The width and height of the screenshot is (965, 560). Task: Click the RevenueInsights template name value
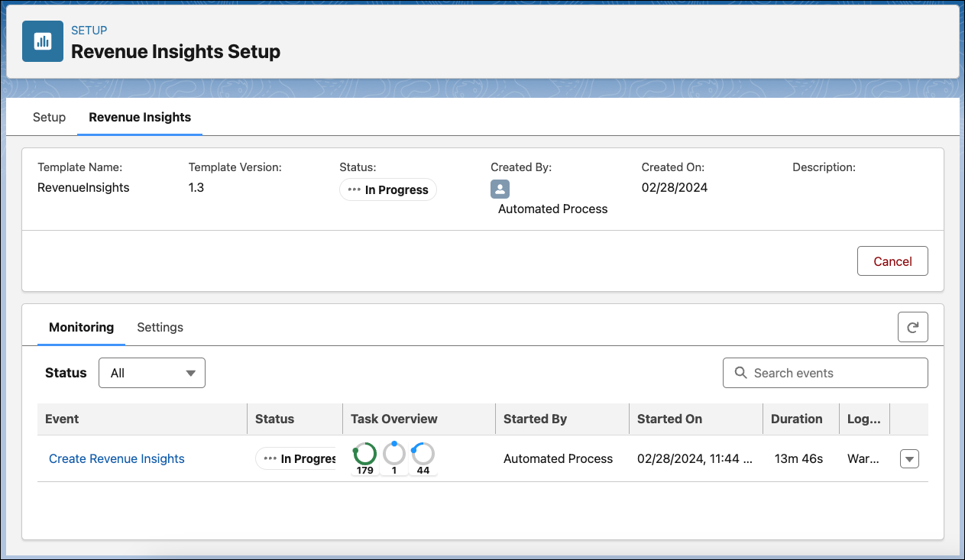click(x=83, y=187)
